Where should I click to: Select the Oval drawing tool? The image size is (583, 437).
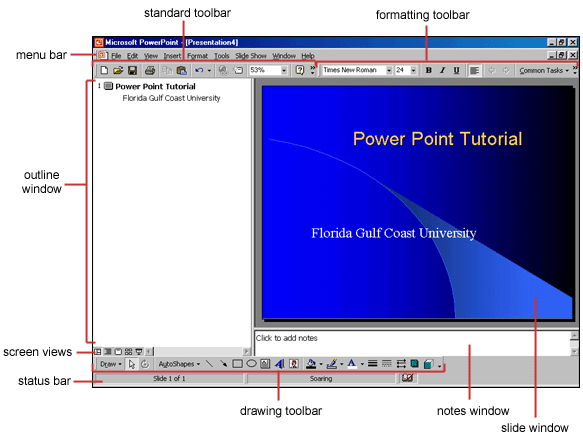point(251,363)
